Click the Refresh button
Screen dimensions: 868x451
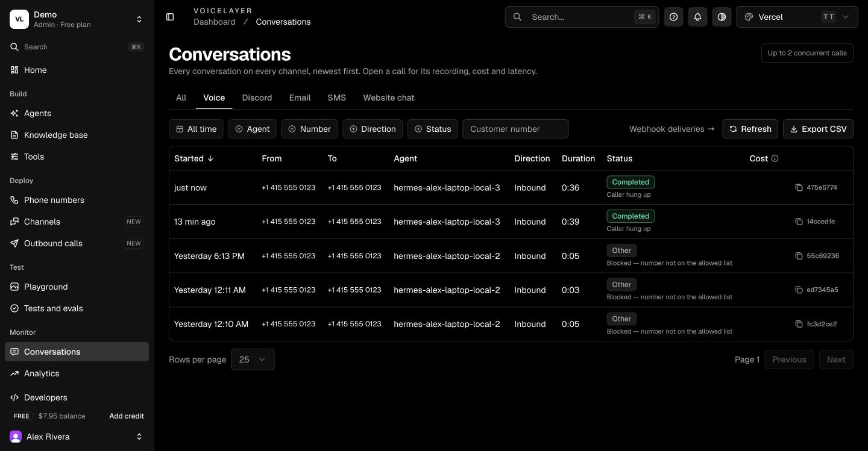click(x=750, y=129)
